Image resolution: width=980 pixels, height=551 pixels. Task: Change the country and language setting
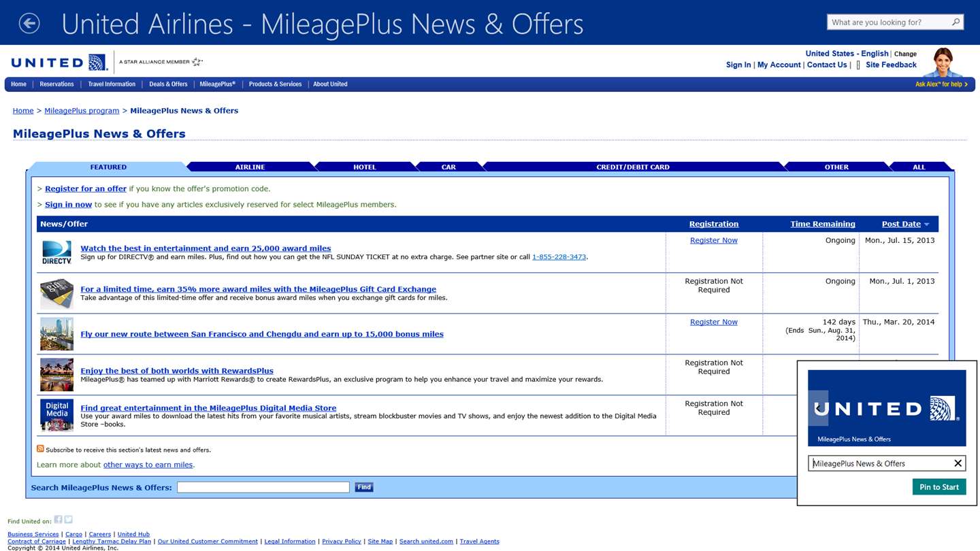[905, 54]
